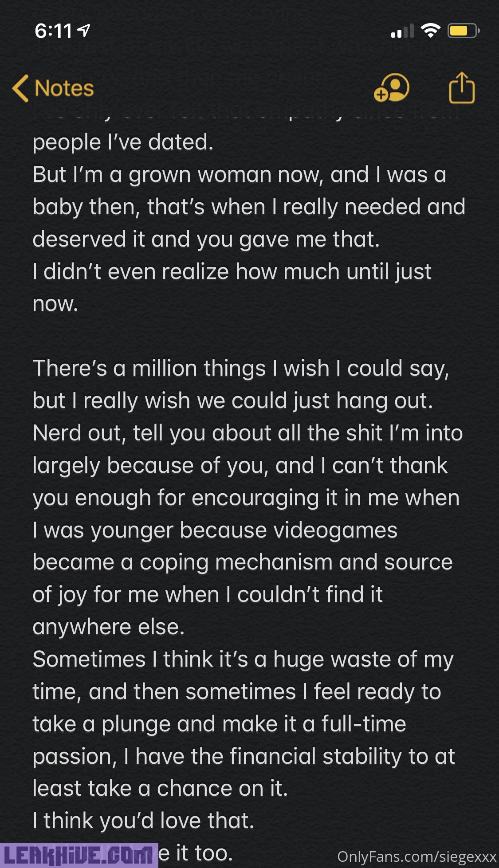Tap the 6:11 clock in status bar
The width and height of the screenshot is (499, 868).
pyautogui.click(x=53, y=31)
